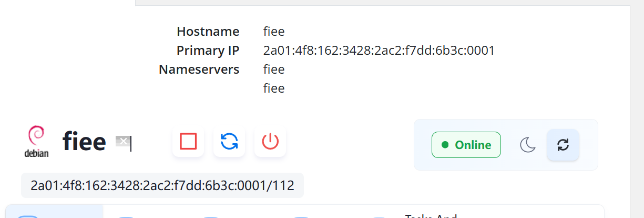Click the Nameservers label
The height and width of the screenshot is (218, 644).
click(x=199, y=70)
